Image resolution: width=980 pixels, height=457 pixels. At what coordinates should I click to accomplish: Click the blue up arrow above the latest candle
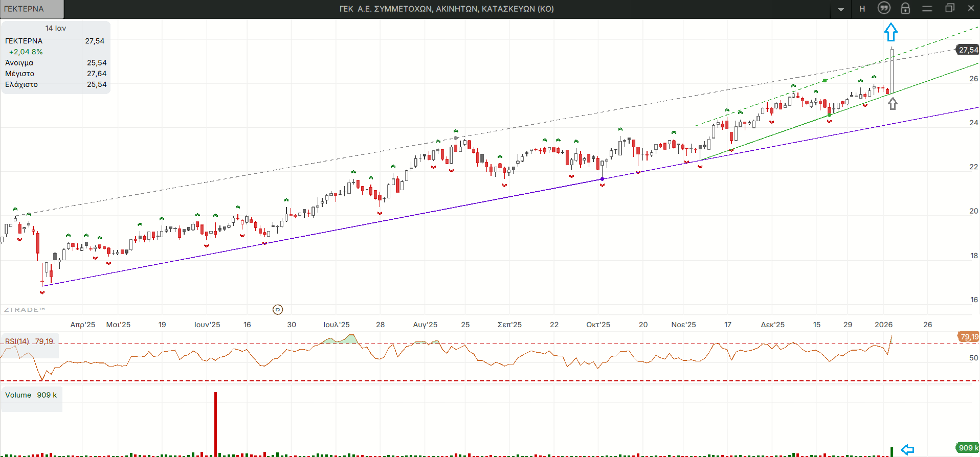pos(891,32)
